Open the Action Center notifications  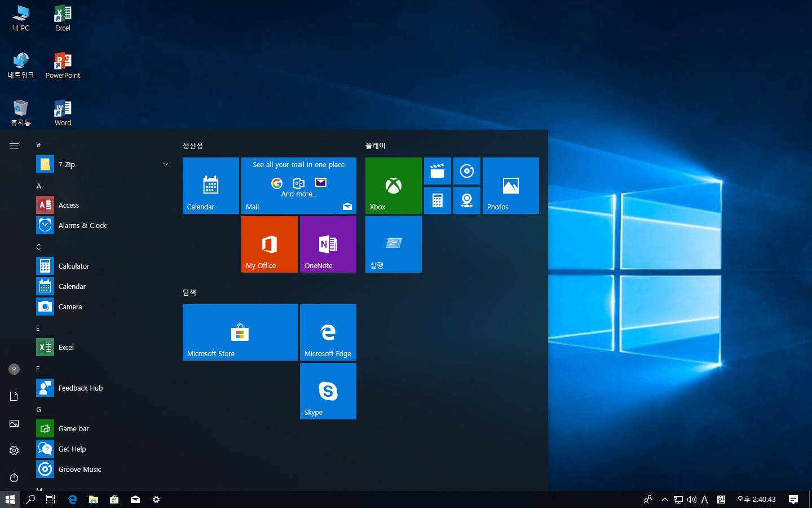(793, 500)
